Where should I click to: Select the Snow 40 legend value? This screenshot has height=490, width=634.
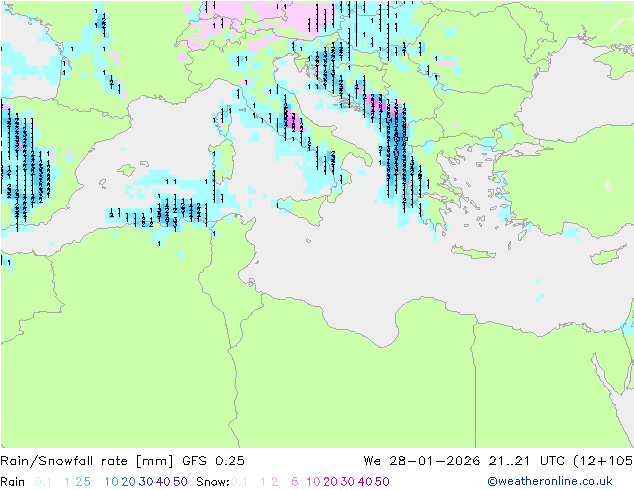pos(365,482)
